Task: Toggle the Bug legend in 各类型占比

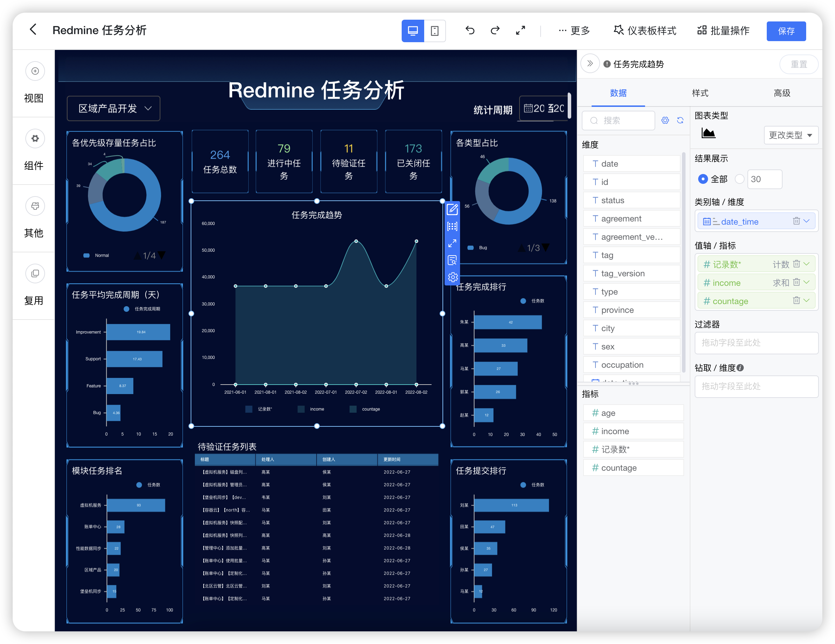Action: pos(477,248)
